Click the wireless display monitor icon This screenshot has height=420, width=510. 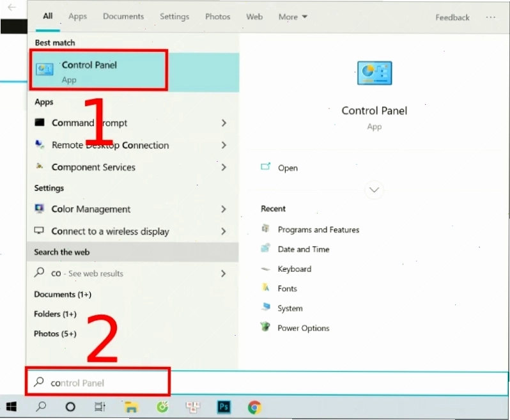tap(39, 230)
